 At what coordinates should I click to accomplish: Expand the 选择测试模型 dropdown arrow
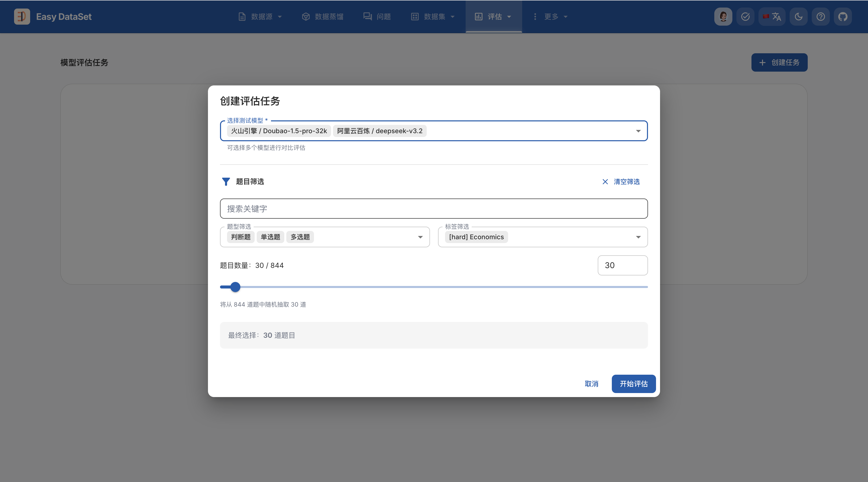coord(638,131)
